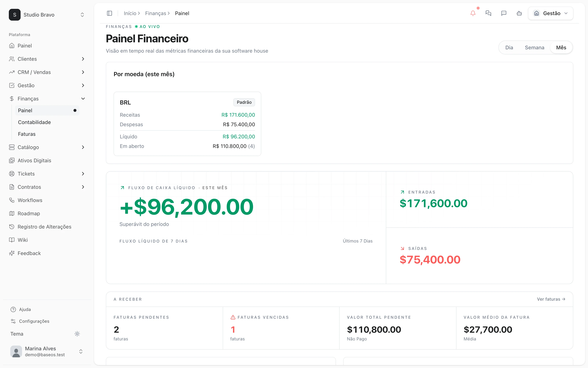Click the Wiki book icon
Viewport: 588px width, 368px height.
12,240
